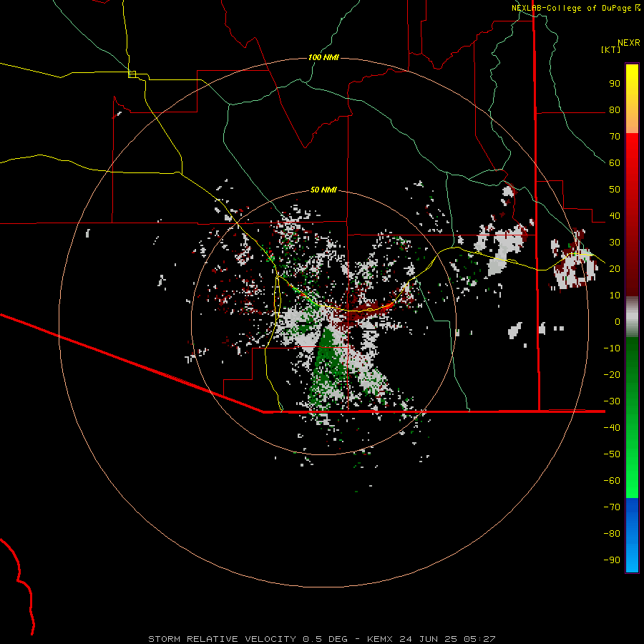This screenshot has width=644, height=644.
Task: Click the positive 60 scale value
Action: click(615, 163)
